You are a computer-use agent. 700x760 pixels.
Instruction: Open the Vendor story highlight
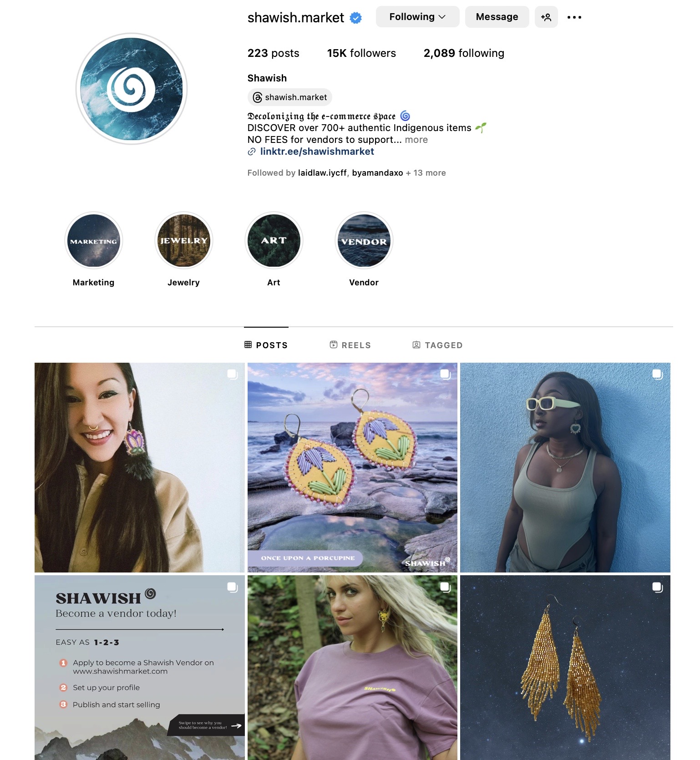[x=364, y=241]
